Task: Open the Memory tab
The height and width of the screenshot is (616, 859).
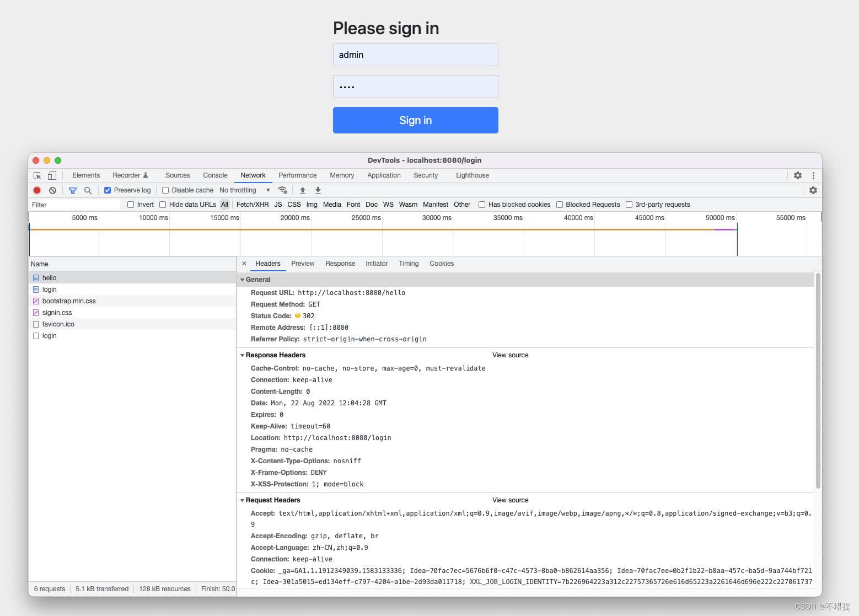Action: 342,175
